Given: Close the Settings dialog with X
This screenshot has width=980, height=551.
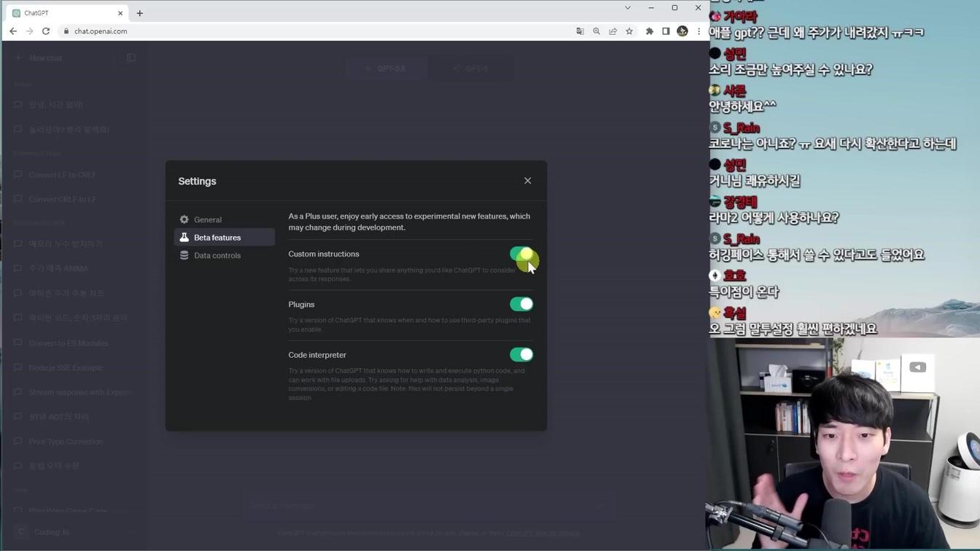Looking at the screenshot, I should 528,181.
